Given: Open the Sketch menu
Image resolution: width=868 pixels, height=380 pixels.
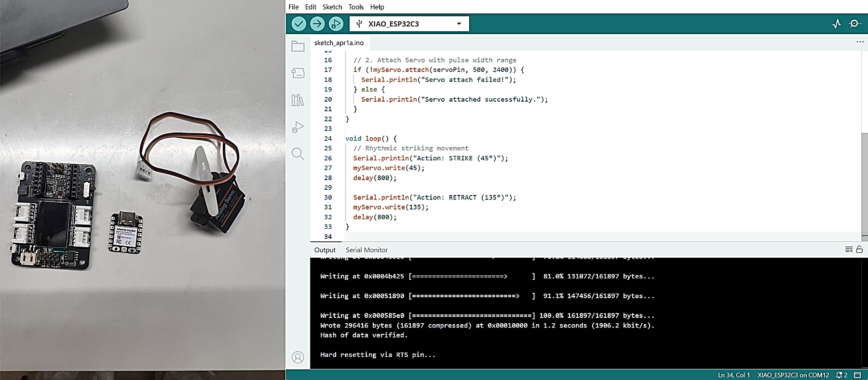Looking at the screenshot, I should pyautogui.click(x=332, y=7).
